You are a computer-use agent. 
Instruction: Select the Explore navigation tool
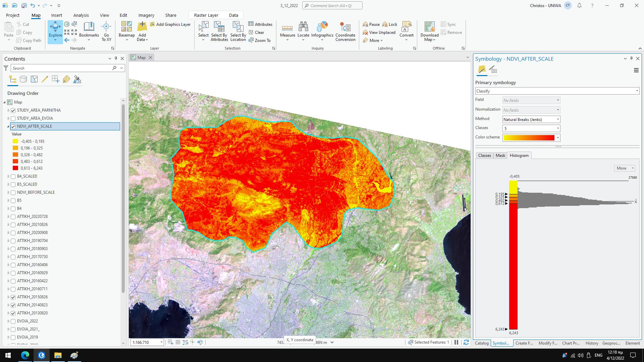(x=55, y=32)
